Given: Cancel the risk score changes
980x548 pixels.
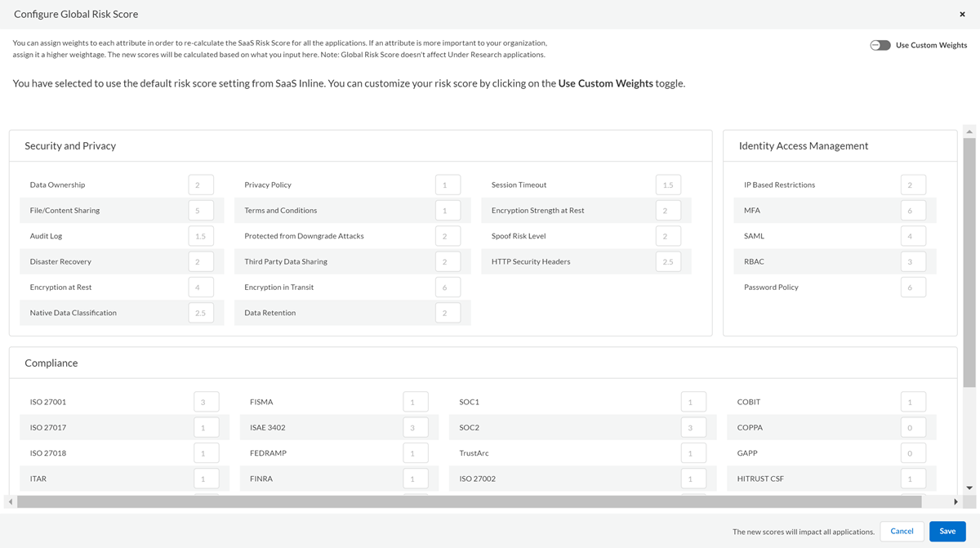Looking at the screenshot, I should click(x=902, y=531).
